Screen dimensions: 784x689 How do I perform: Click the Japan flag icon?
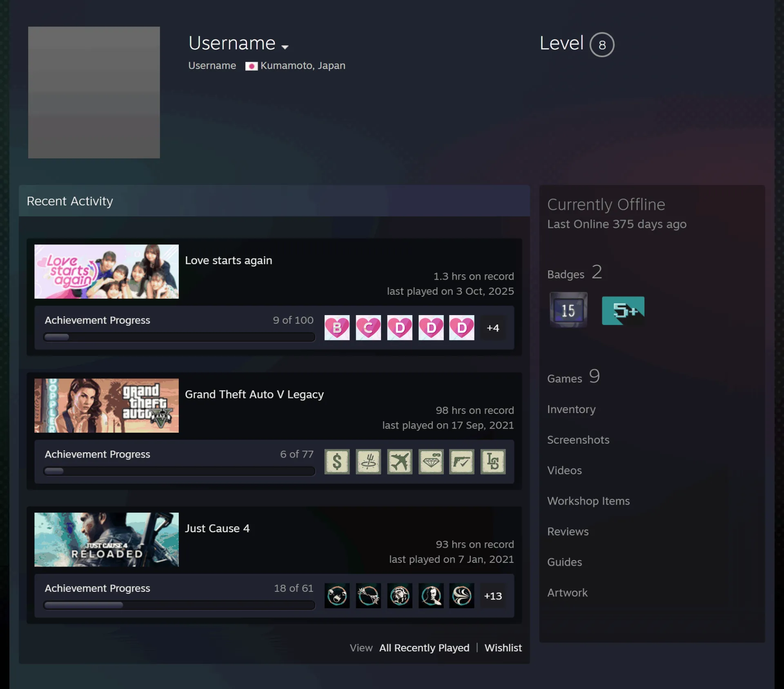pos(251,66)
